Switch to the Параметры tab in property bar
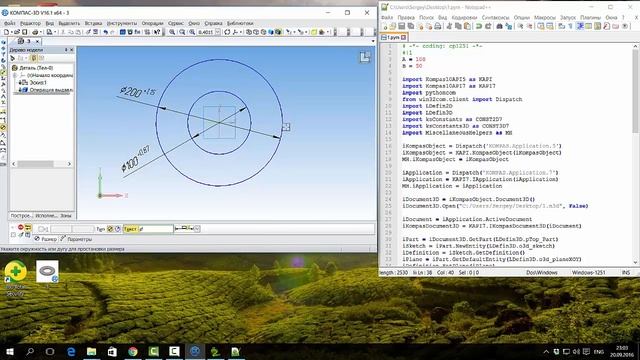 pos(76,239)
